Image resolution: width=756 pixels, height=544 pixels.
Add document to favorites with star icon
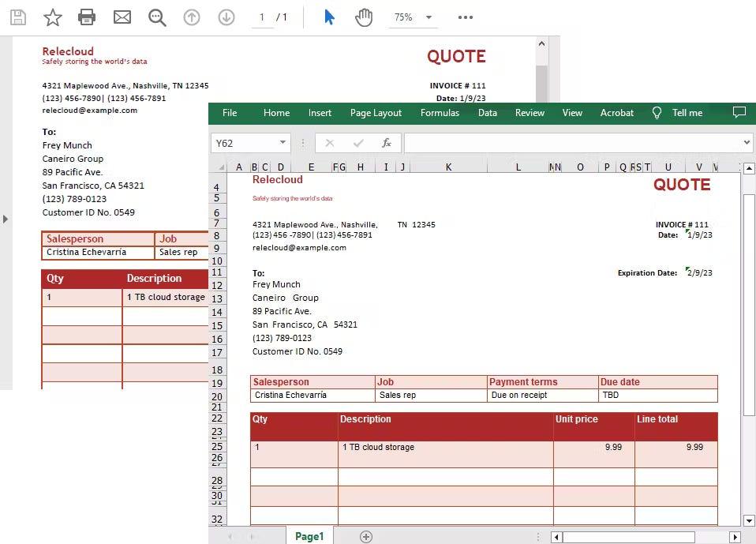(52, 17)
